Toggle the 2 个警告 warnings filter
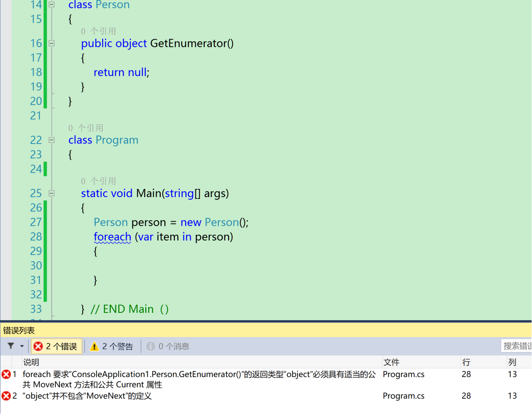Image resolution: width=532 pixels, height=414 pixels. coord(112,346)
